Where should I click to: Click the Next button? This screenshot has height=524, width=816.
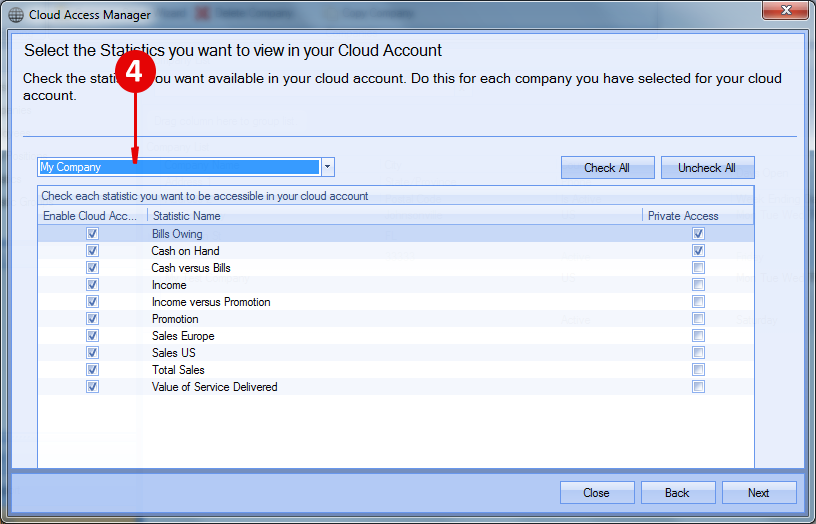[x=759, y=492]
